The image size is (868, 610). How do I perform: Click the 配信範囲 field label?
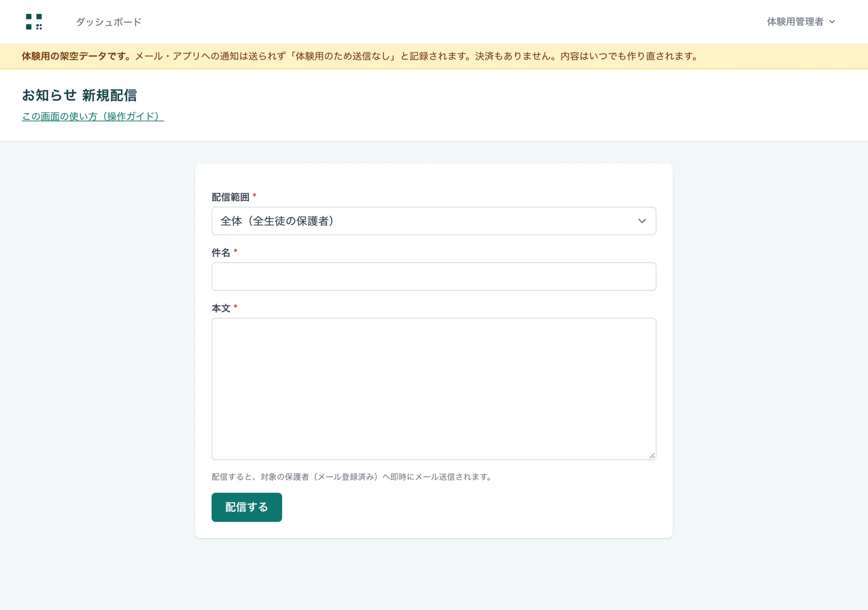[231, 197]
